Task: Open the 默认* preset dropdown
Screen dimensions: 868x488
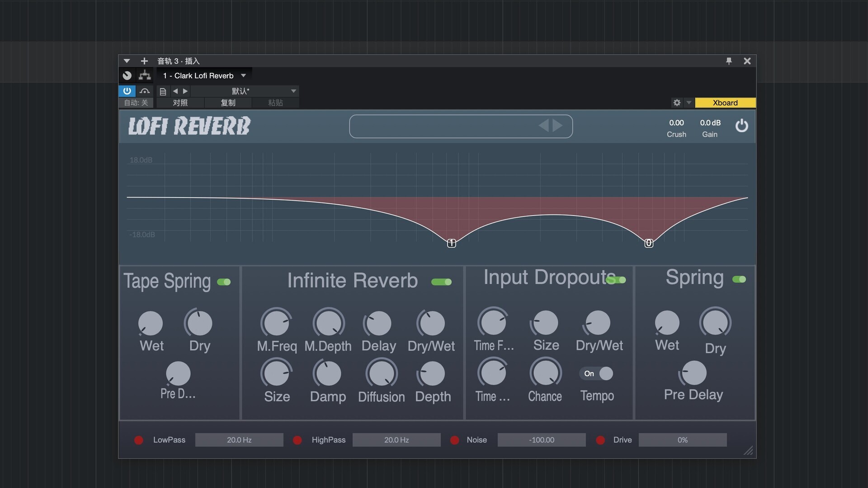Action: pyautogui.click(x=244, y=91)
